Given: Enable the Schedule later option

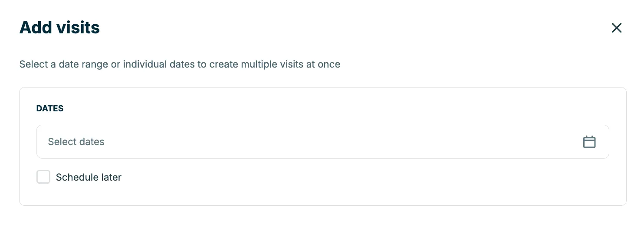Looking at the screenshot, I should (x=43, y=177).
